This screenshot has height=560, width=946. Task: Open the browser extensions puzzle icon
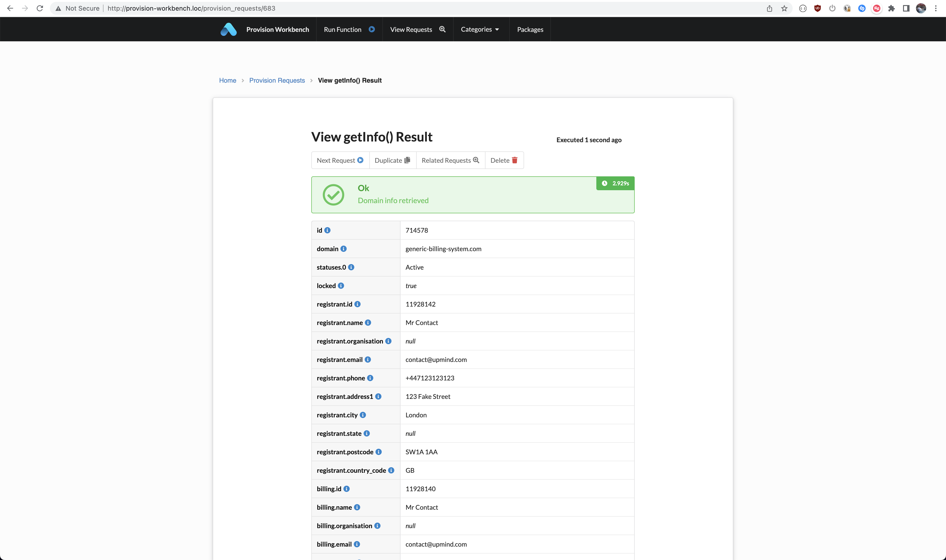pyautogui.click(x=891, y=8)
